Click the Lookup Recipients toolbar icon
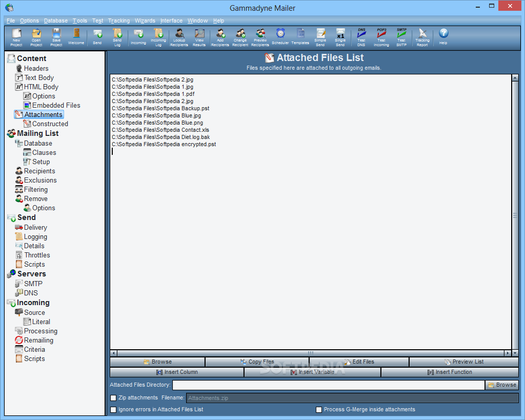This screenshot has height=420, width=525. click(x=179, y=37)
